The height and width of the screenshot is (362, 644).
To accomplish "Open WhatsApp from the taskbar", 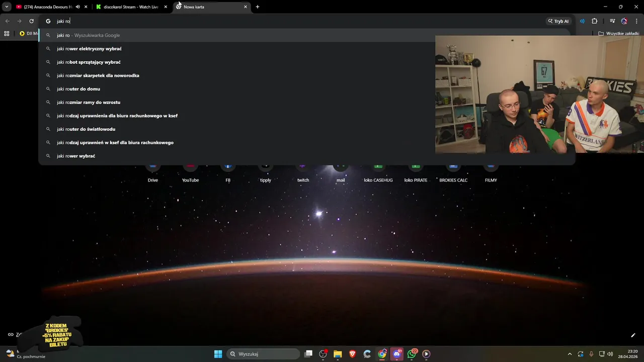I will click(x=412, y=354).
